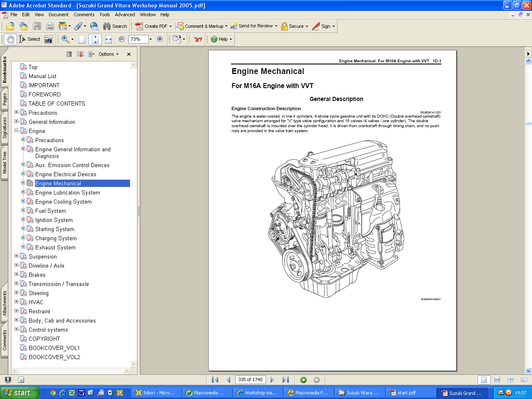Open the TABLE OF CONTENTS bookmark
Image resolution: width=532 pixels, height=399 pixels.
tap(57, 103)
